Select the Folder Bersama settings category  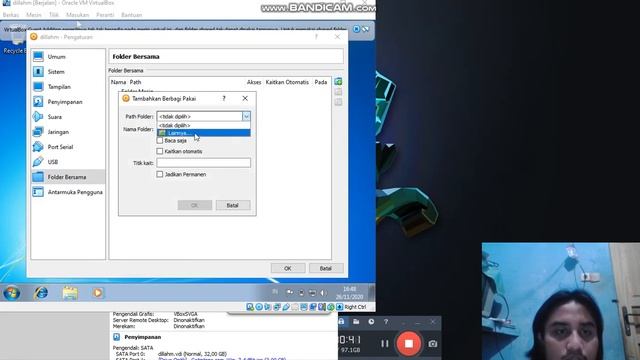pos(68,177)
